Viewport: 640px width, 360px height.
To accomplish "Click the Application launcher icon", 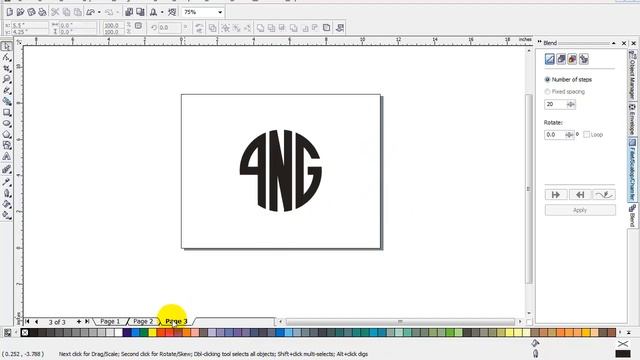I will click(153, 12).
